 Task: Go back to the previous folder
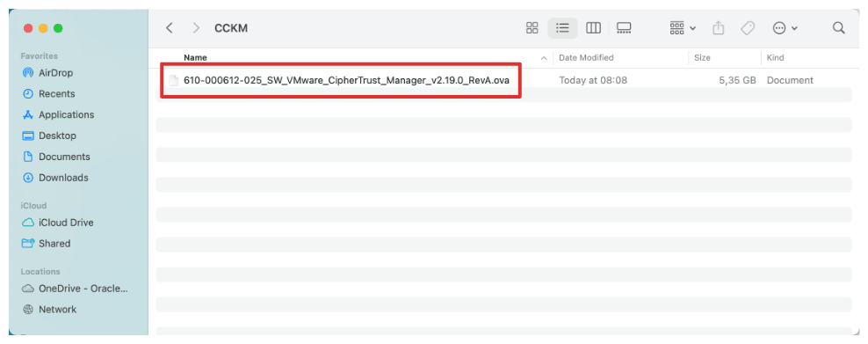click(x=170, y=28)
